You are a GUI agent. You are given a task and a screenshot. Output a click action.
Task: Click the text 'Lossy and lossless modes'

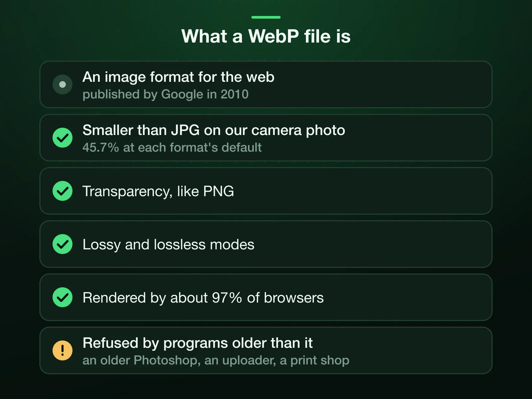pos(168,245)
